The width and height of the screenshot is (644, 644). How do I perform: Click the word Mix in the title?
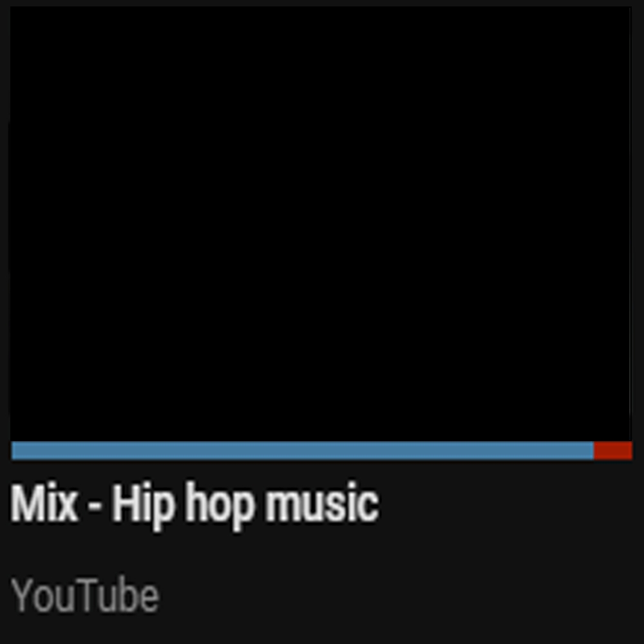point(44,503)
